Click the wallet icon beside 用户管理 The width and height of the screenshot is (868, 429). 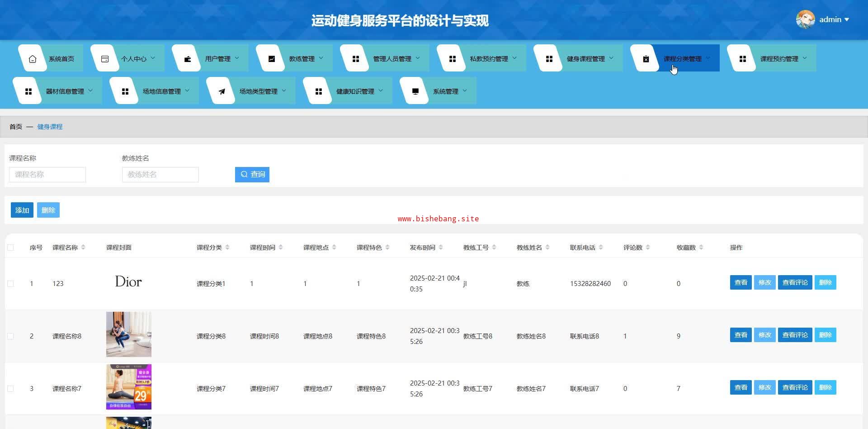(x=188, y=59)
